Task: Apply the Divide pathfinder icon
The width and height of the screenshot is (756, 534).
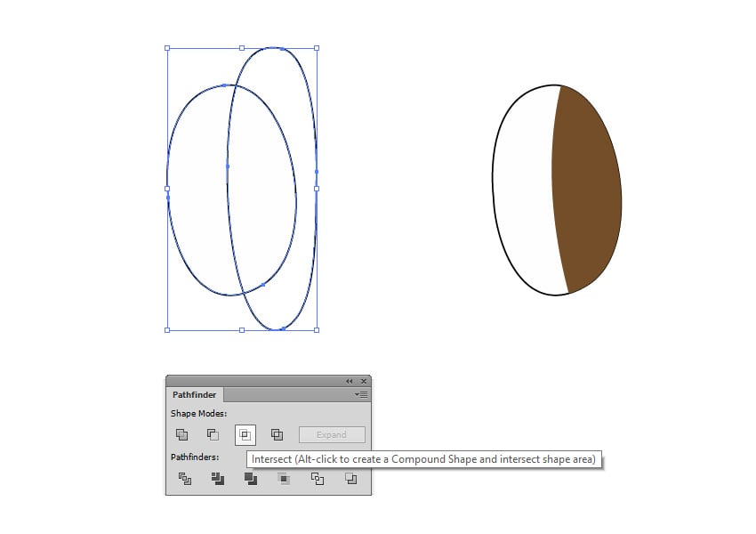Action: pyautogui.click(x=186, y=479)
